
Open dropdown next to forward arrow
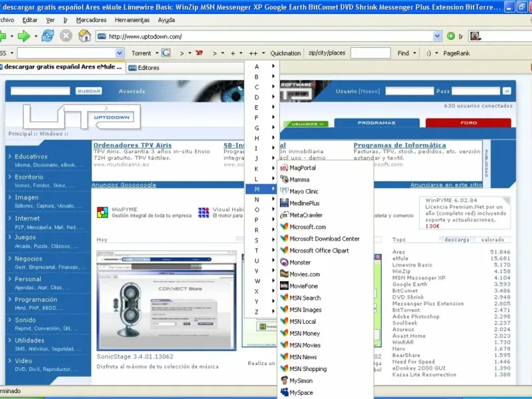tap(36, 36)
